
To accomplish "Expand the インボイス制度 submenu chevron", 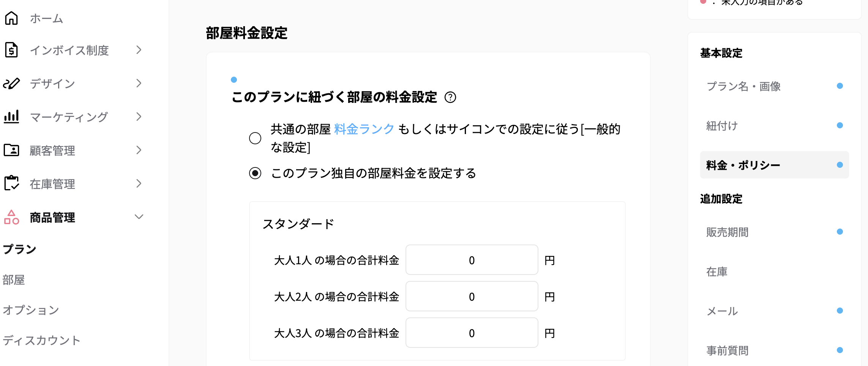I will (139, 50).
